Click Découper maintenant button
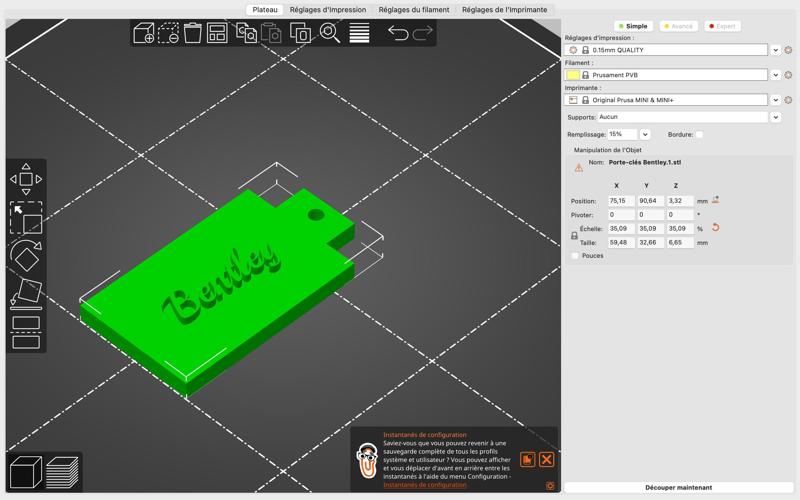Screen dimensions: 800x500 679,487
